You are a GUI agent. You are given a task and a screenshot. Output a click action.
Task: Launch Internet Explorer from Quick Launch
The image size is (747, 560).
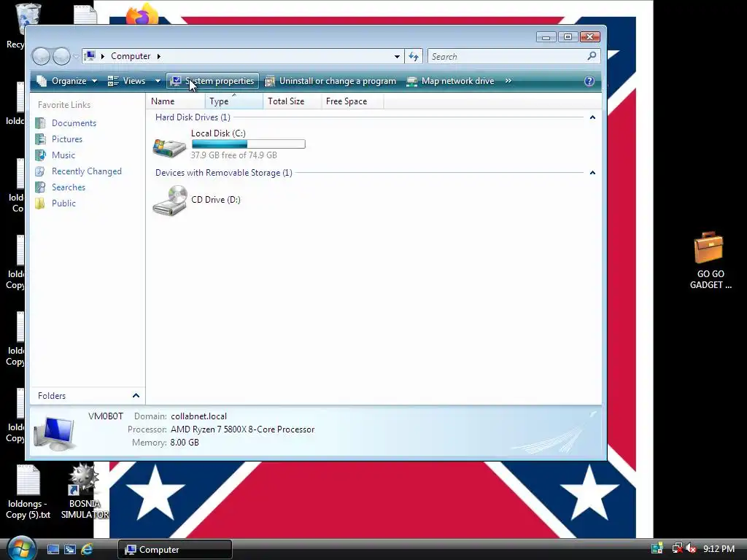[x=87, y=550]
